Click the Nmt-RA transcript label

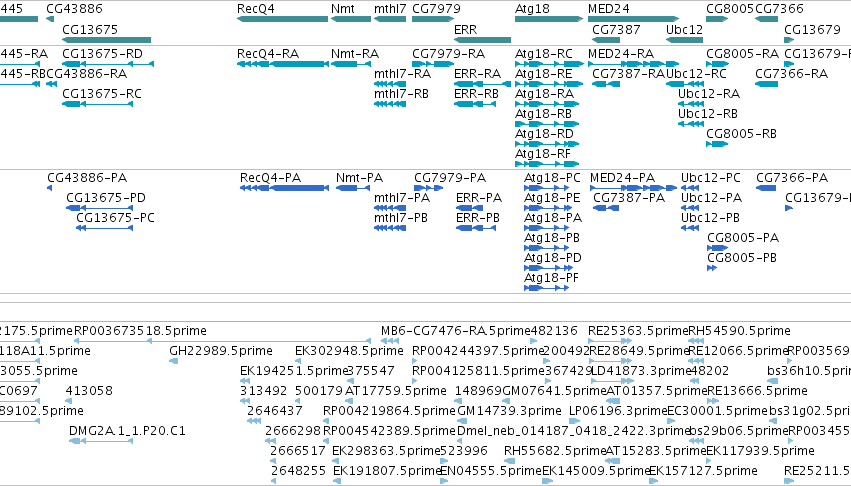(354, 54)
